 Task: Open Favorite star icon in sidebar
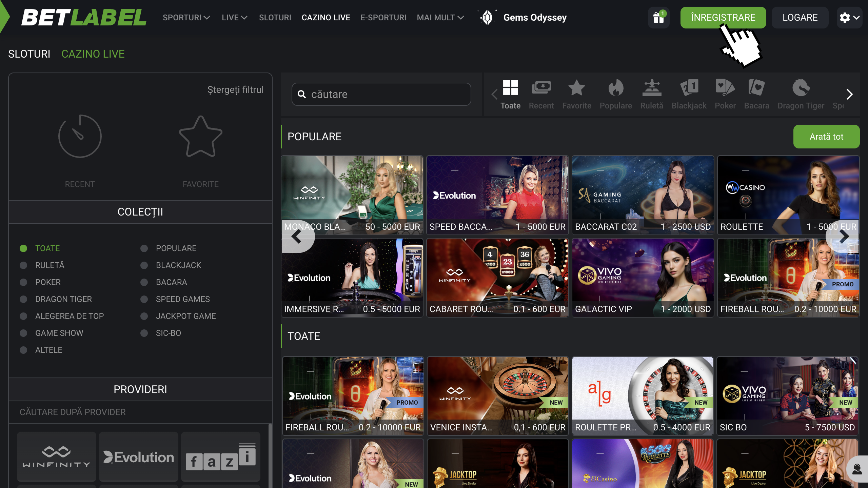pos(200,136)
